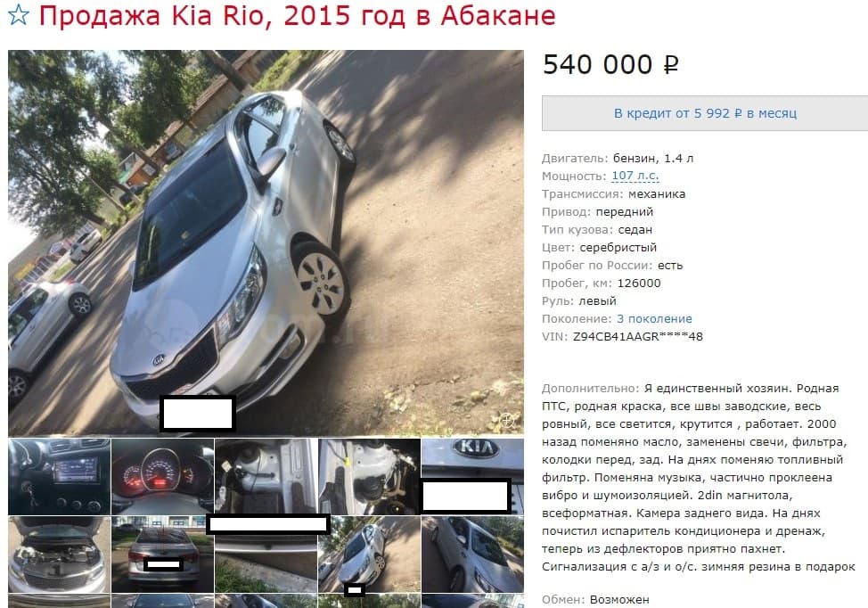Add listing to favorites with star icon

(x=18, y=15)
